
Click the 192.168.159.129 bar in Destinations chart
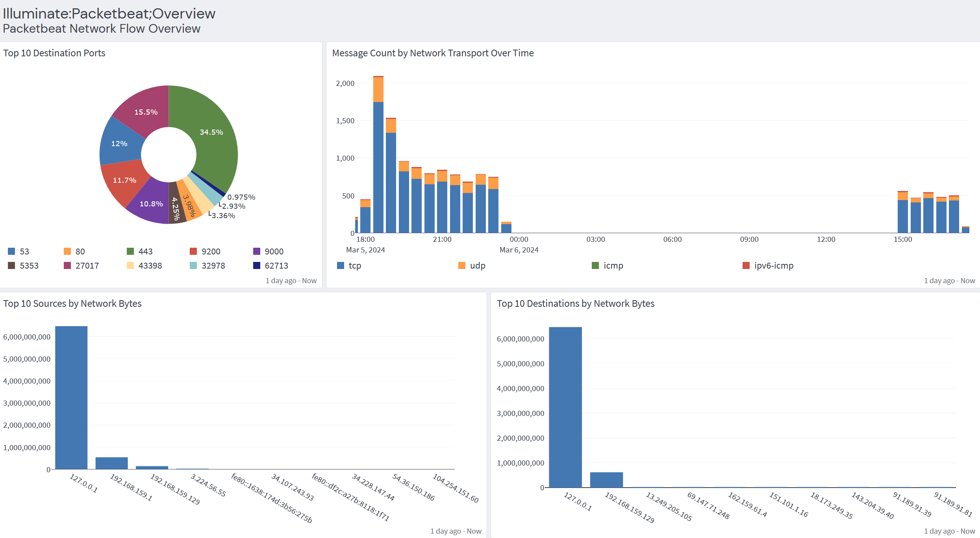click(606, 480)
